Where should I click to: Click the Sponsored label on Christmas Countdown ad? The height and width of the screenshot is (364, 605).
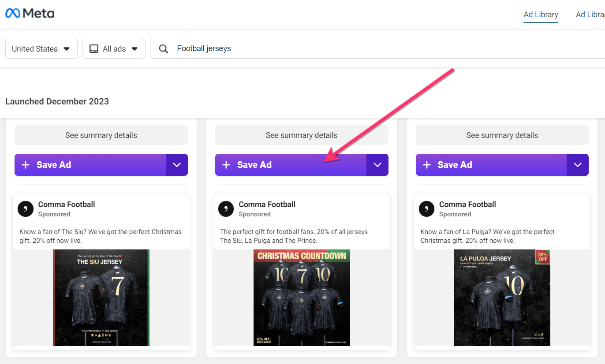coord(254,214)
